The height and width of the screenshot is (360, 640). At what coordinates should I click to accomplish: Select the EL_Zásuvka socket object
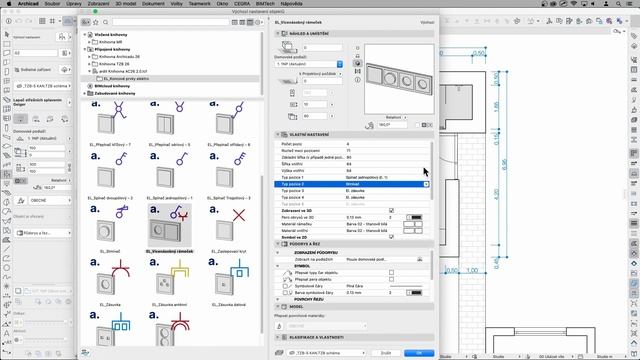pyautogui.click(x=110, y=282)
